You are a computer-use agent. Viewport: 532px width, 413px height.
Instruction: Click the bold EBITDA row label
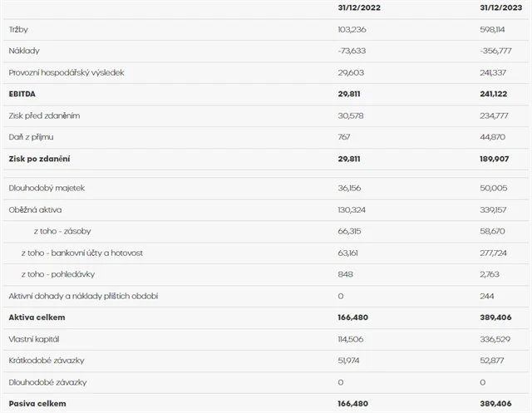point(23,94)
